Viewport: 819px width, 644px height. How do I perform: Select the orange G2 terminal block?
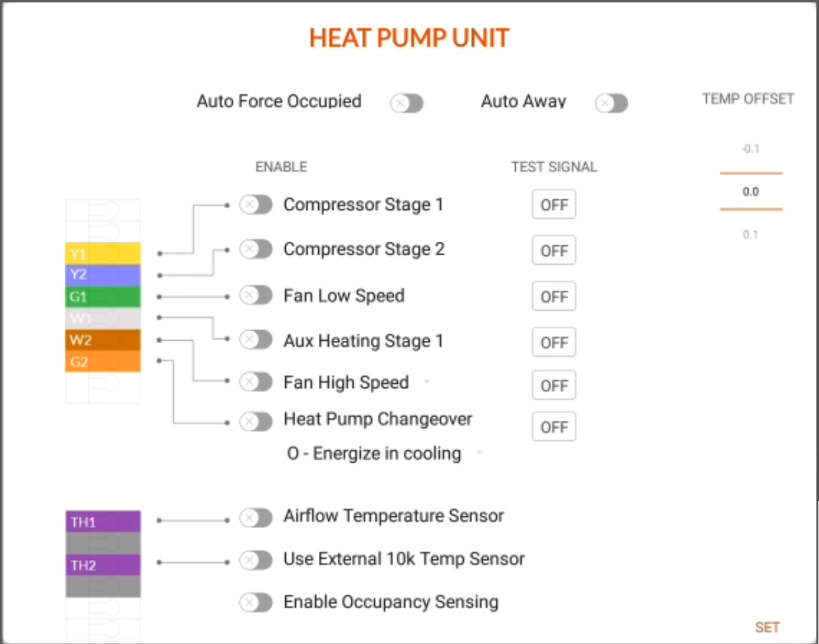click(x=103, y=361)
